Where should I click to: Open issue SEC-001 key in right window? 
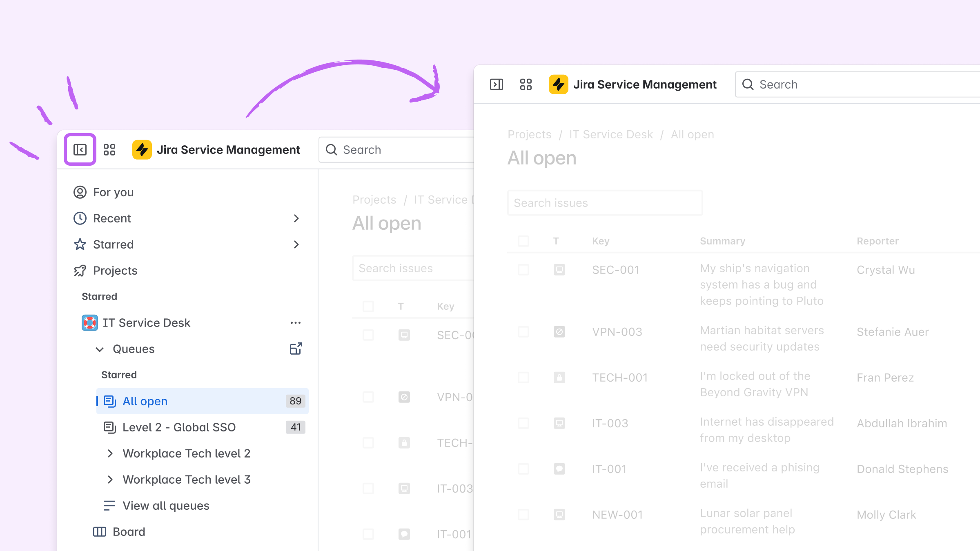(616, 270)
